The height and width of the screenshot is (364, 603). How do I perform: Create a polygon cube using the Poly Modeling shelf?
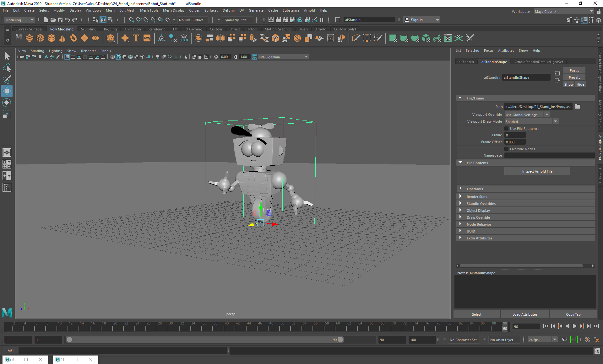point(40,38)
